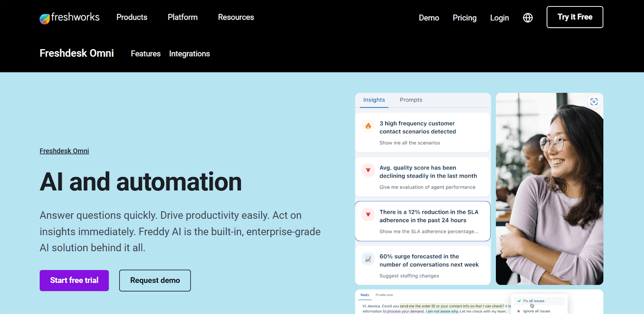Click the Login link
This screenshot has width=644, height=314.
coord(500,18)
